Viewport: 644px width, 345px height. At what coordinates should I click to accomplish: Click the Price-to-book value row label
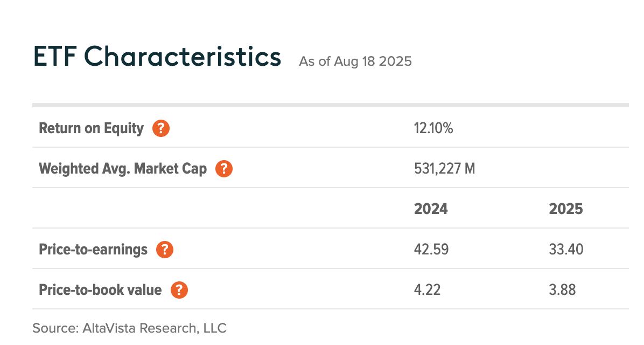click(100, 290)
